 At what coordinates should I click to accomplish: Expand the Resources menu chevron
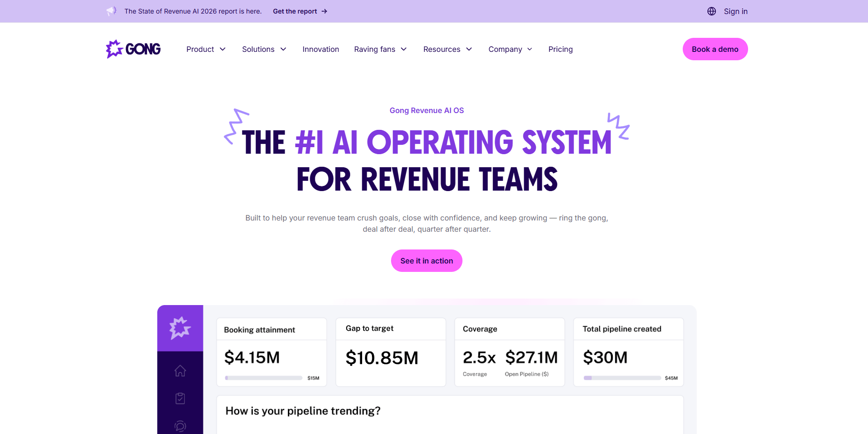pyautogui.click(x=469, y=50)
